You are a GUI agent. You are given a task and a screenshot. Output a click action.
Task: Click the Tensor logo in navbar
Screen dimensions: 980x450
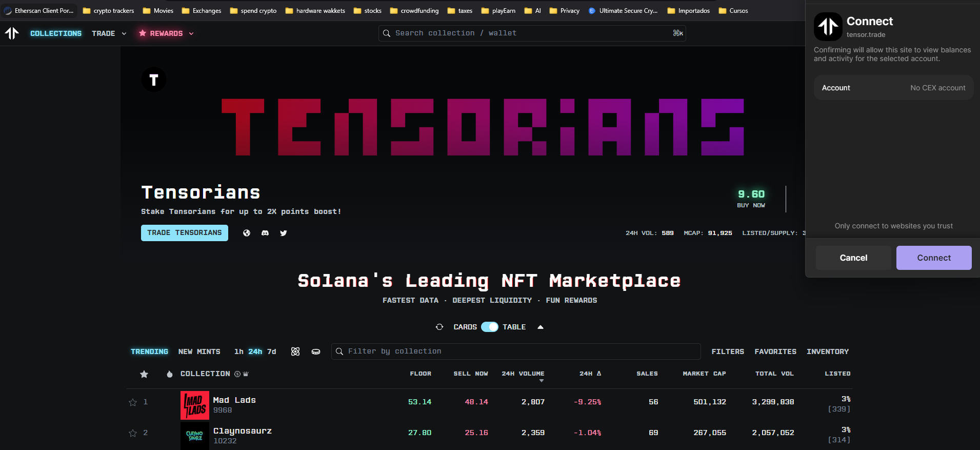(12, 33)
